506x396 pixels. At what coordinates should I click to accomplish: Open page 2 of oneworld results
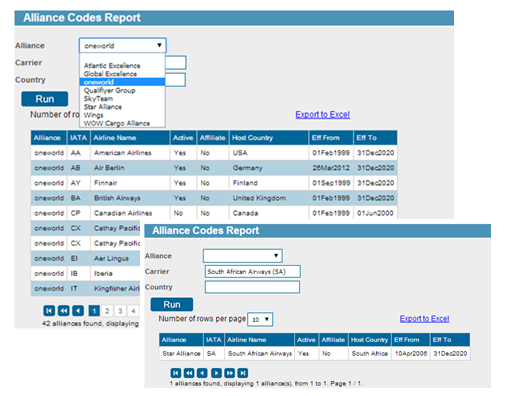click(107, 311)
